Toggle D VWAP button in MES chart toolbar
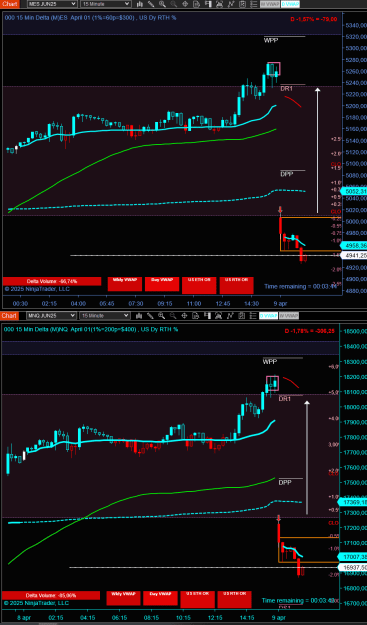This screenshot has height=625, width=367. pyautogui.click(x=290, y=4)
